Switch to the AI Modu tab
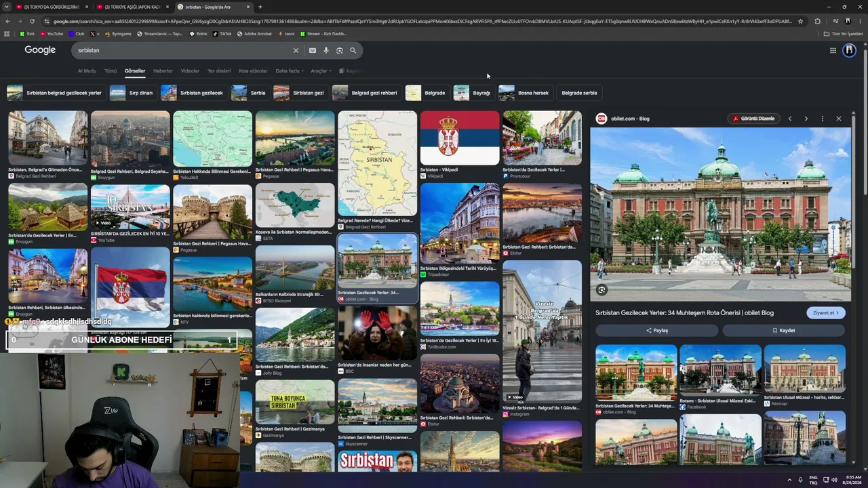 pos(87,71)
